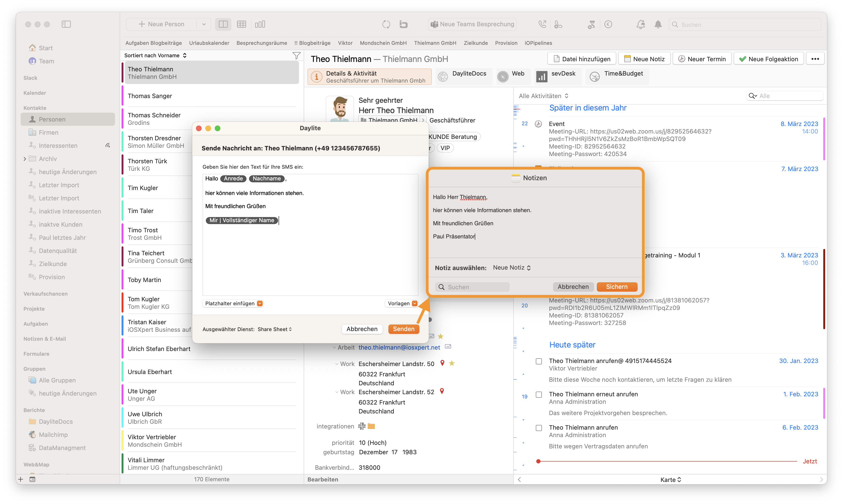Click the star next to Escherscheimer Landstr. 50

tap(452, 363)
